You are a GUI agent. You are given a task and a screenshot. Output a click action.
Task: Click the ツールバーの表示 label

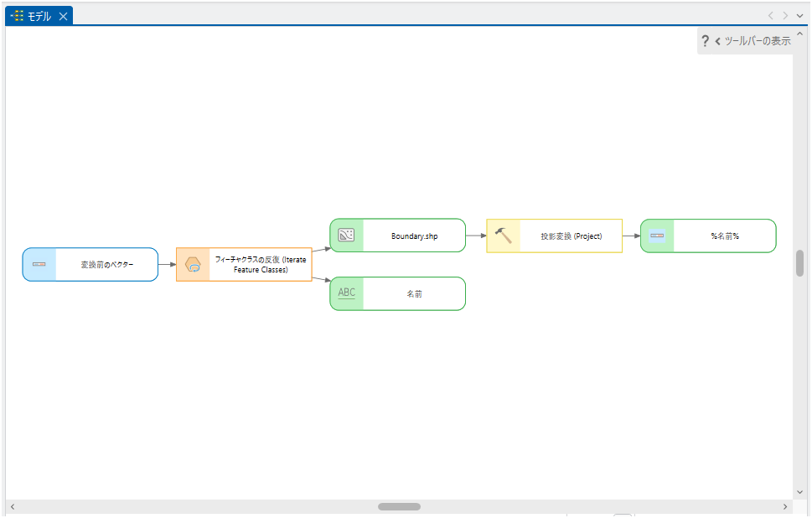(x=757, y=41)
